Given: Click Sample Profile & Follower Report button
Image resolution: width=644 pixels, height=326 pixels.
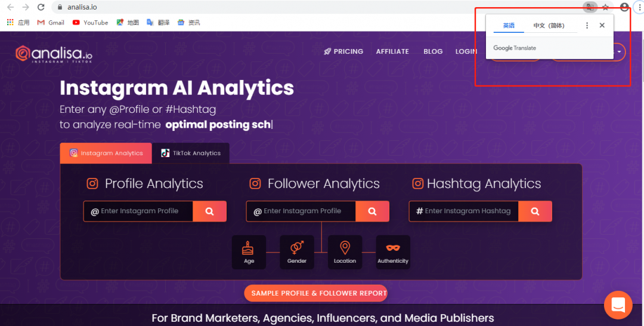Looking at the screenshot, I should [316, 293].
